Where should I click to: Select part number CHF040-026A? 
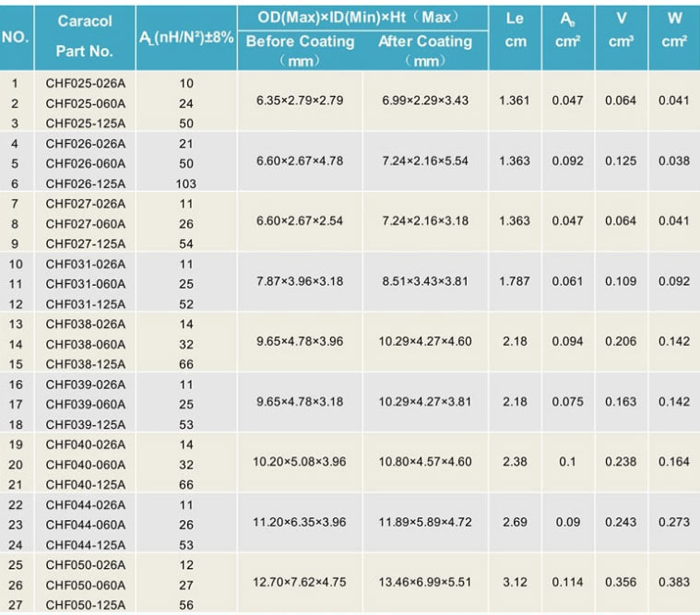[85, 445]
